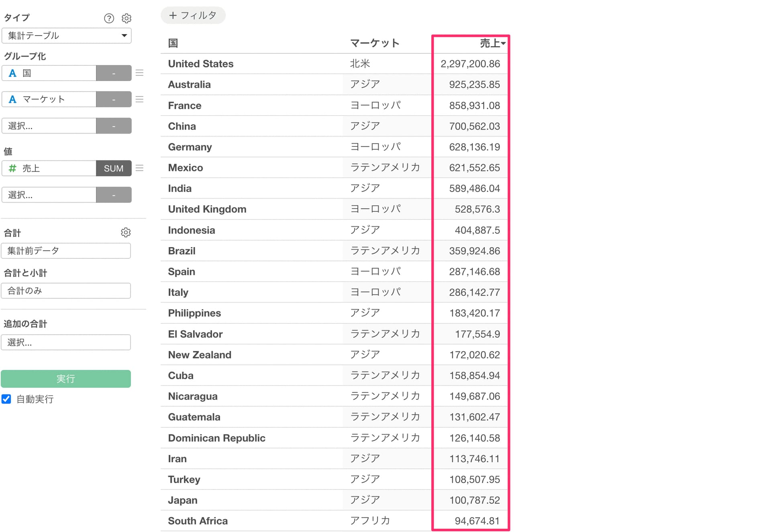Screen dimensions: 771x532
Task: Click the green 実行 button
Action: [66, 379]
